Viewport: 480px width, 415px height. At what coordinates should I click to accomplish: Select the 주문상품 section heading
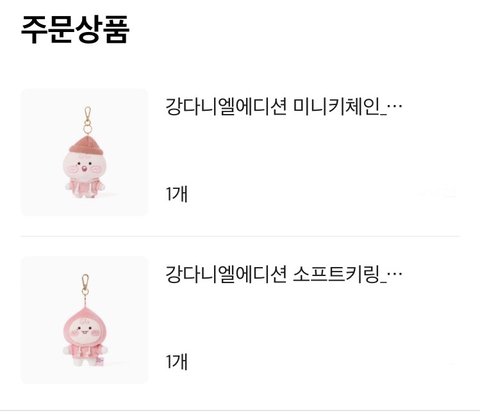(75, 30)
